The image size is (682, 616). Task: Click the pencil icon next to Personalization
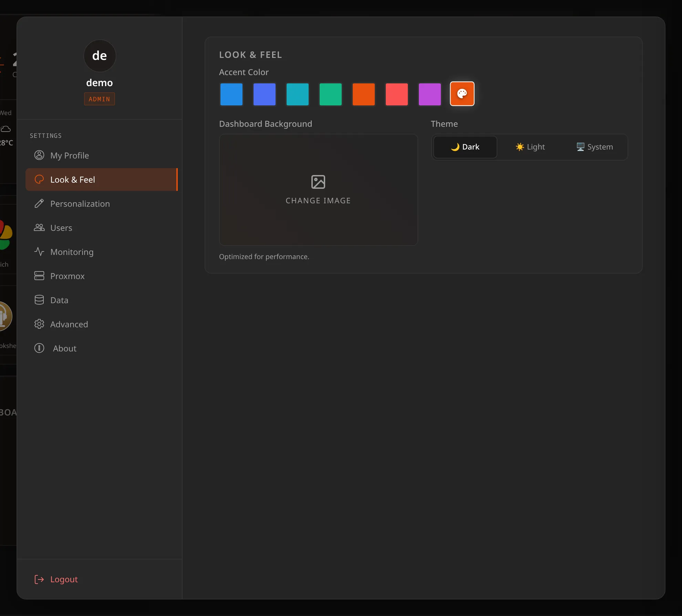coord(39,204)
